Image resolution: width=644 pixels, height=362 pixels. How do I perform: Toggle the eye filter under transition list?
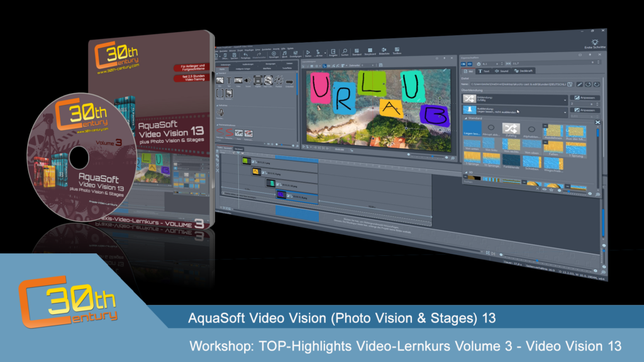(x=544, y=189)
